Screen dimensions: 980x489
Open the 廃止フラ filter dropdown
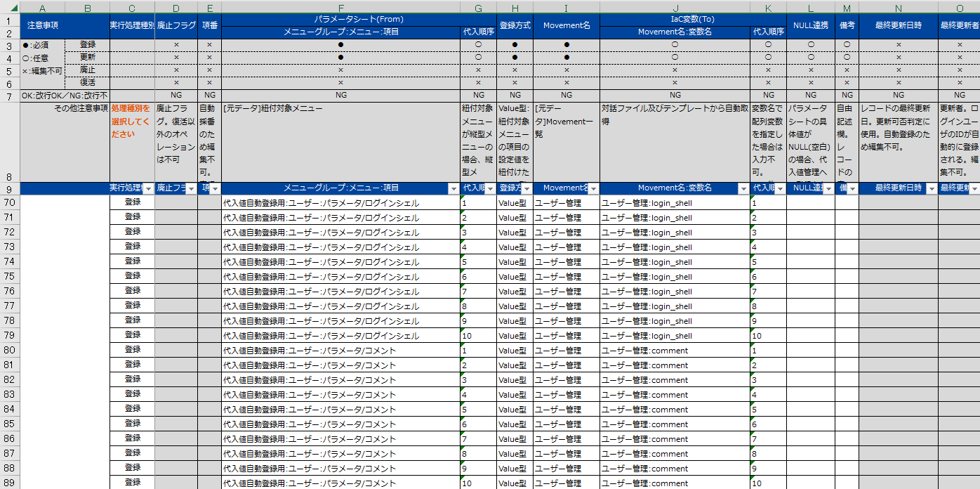[190, 190]
